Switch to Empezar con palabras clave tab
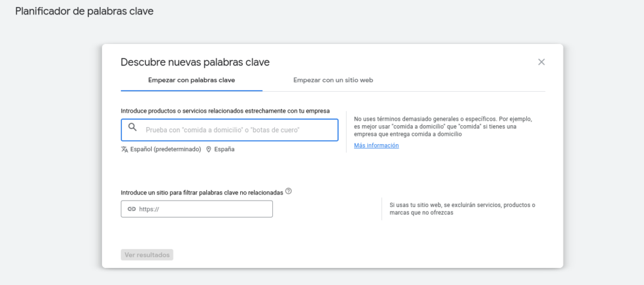 pos(192,81)
